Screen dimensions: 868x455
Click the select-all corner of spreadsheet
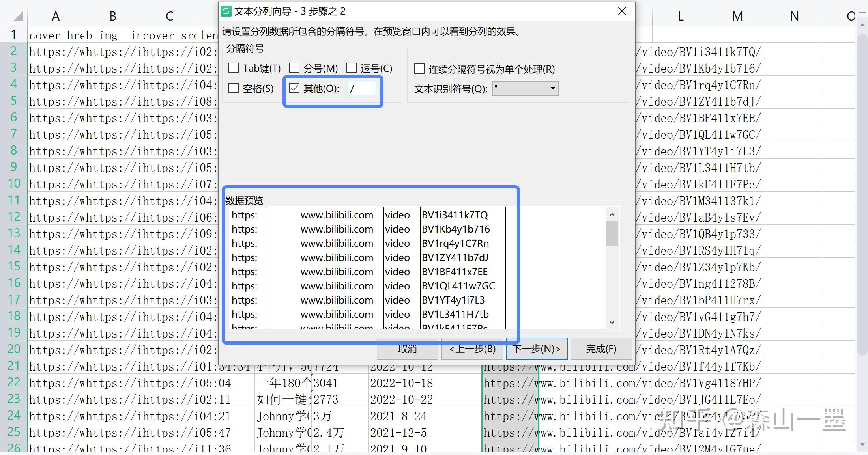(17, 16)
